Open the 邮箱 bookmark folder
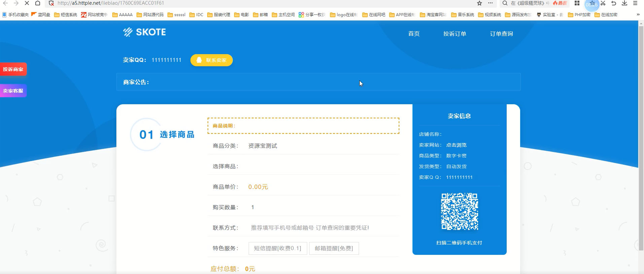 coord(260,15)
